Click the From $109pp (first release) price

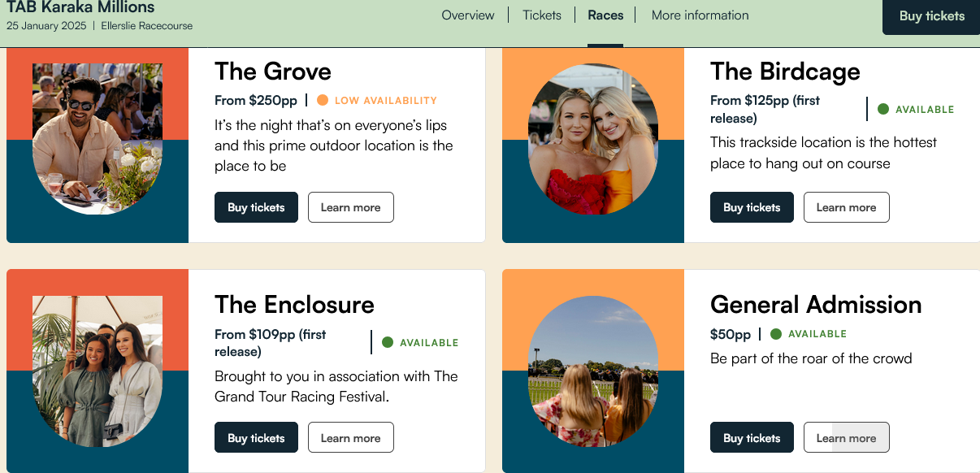pyautogui.click(x=271, y=343)
